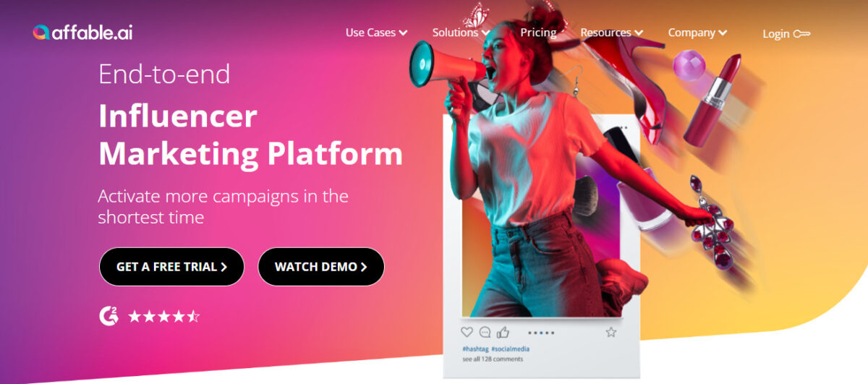
Task: Expand the Use Cases dropdown menu
Action: [376, 33]
